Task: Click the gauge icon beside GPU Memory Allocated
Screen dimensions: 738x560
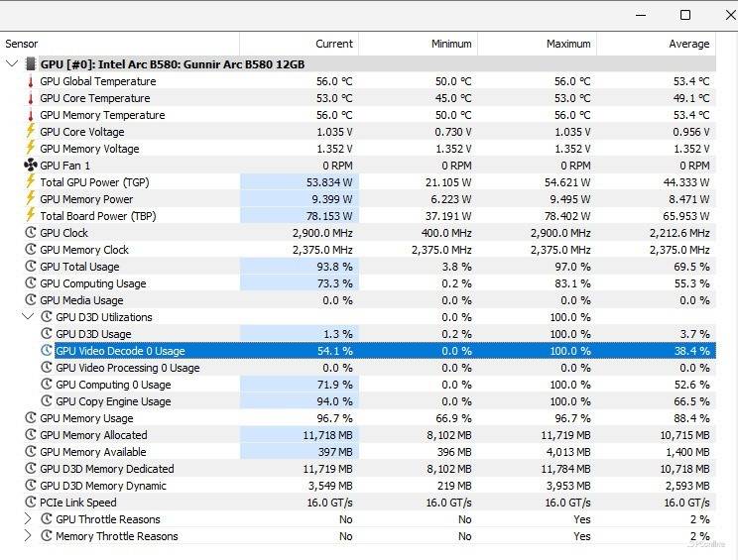Action: point(30,435)
